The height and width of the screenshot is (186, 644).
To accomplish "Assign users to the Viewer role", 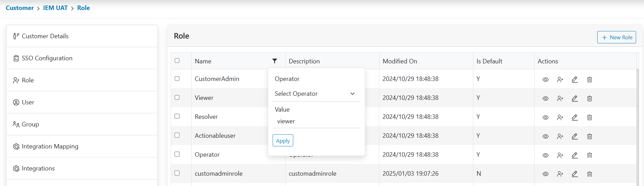I will click(560, 99).
